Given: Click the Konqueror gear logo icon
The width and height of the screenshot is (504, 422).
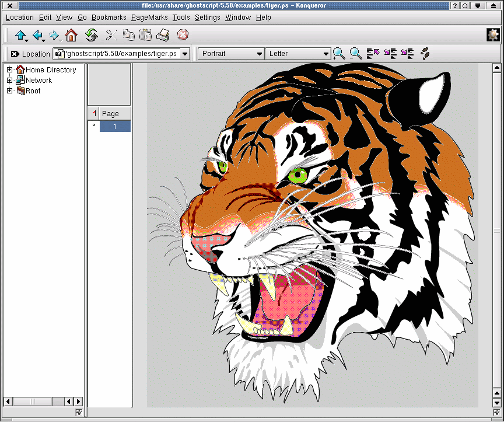Looking at the screenshot, I should click(x=493, y=35).
